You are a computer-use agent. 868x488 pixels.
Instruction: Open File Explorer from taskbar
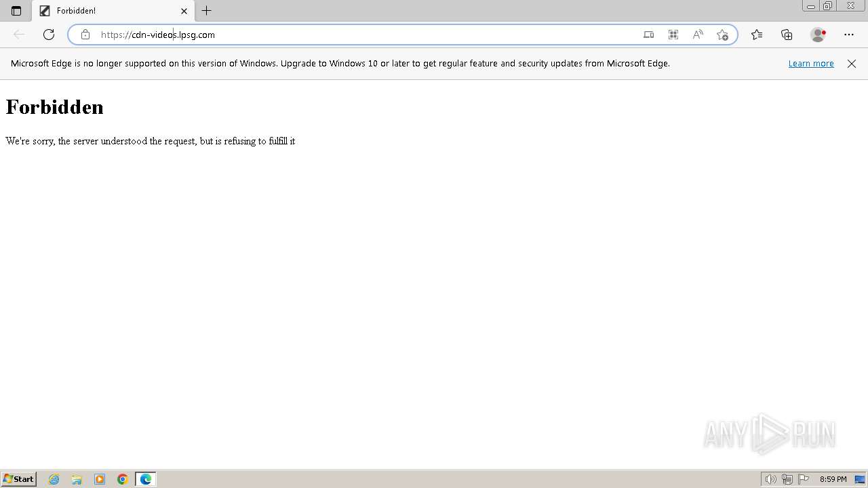click(x=77, y=479)
